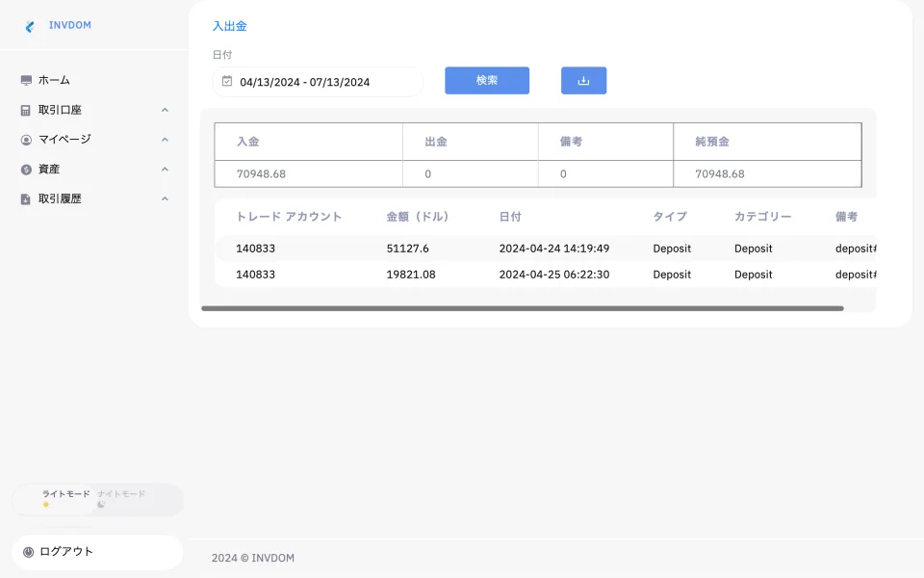Click the INVDOM logo icon
The width and height of the screenshot is (924, 578).
click(x=30, y=26)
